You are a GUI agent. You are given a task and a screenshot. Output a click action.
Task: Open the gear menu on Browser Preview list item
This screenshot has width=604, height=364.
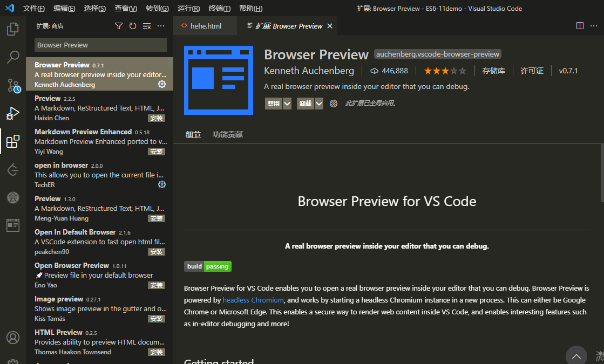click(161, 84)
